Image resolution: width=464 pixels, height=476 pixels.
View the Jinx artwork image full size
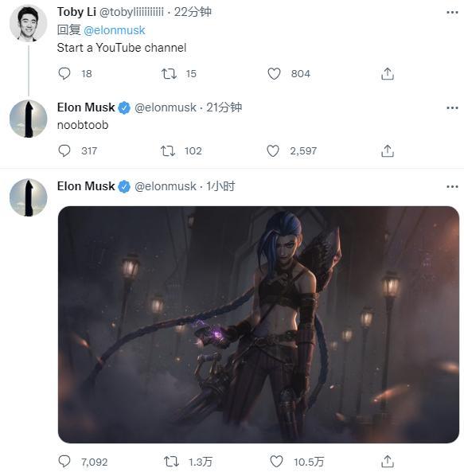coord(258,324)
